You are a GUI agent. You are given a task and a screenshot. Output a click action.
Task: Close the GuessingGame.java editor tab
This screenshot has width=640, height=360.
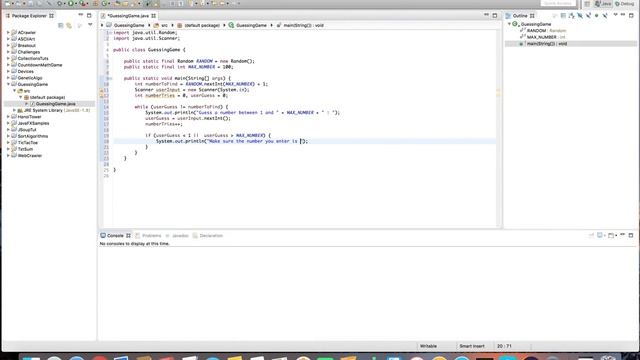153,16
